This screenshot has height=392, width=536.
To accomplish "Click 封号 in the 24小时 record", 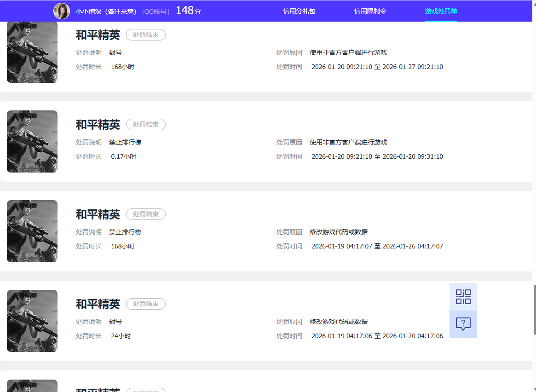I will 115,322.
